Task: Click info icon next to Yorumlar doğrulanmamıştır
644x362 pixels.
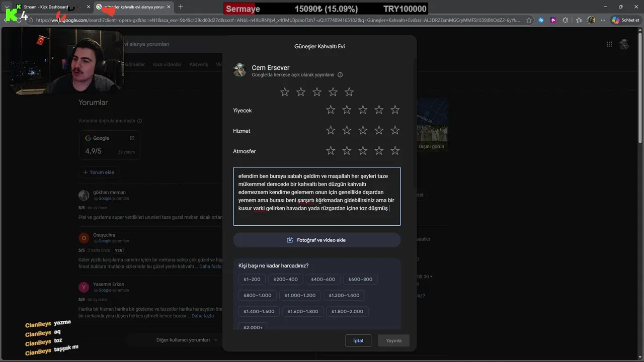Action: 139,121
